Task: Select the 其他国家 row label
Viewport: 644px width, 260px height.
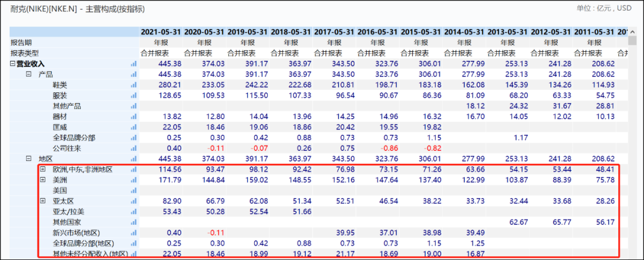Action: (x=66, y=222)
